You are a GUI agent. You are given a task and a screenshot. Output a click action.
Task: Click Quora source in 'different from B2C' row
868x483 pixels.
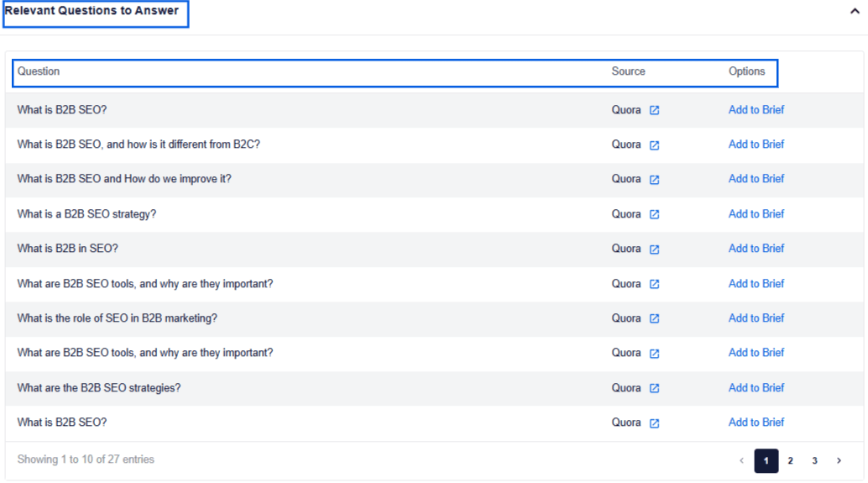pyautogui.click(x=626, y=144)
